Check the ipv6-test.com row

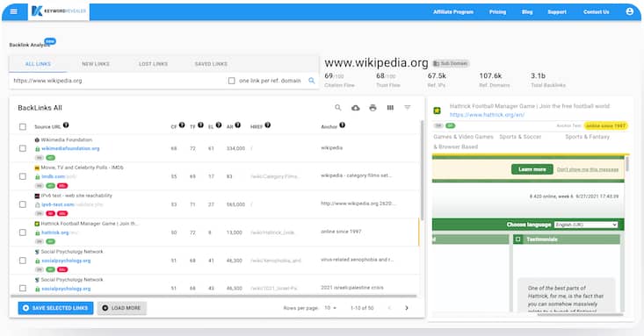(x=23, y=204)
